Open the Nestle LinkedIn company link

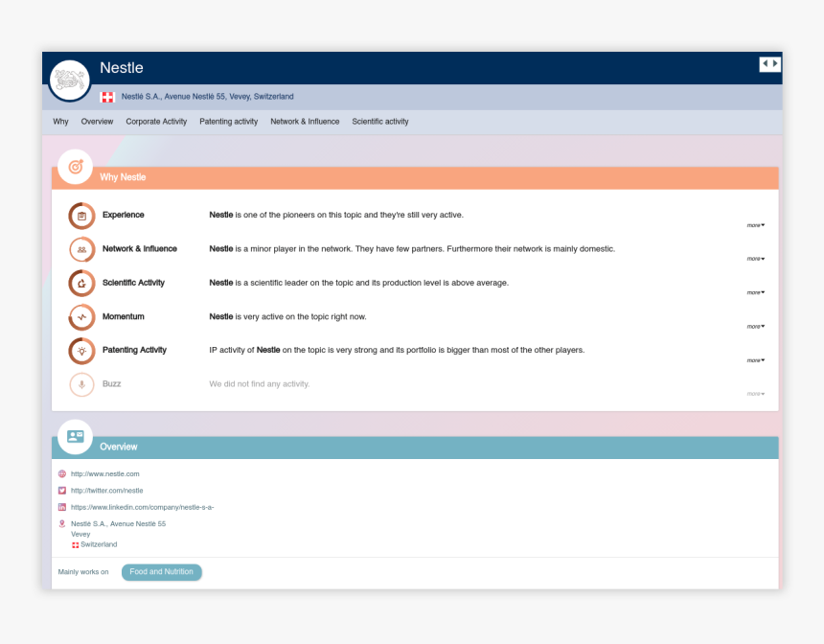(x=142, y=507)
